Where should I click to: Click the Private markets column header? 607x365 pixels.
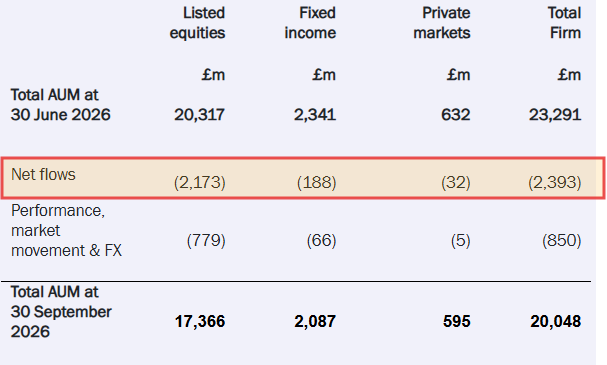pyautogui.click(x=442, y=23)
